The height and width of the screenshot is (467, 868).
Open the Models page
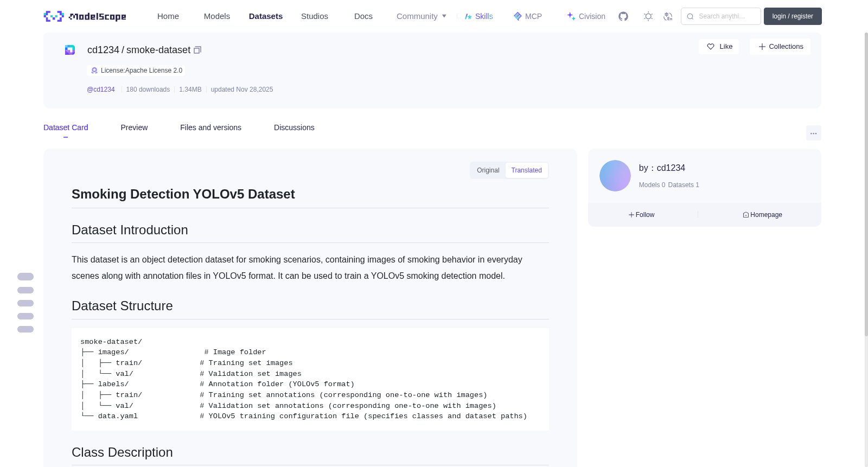(217, 16)
